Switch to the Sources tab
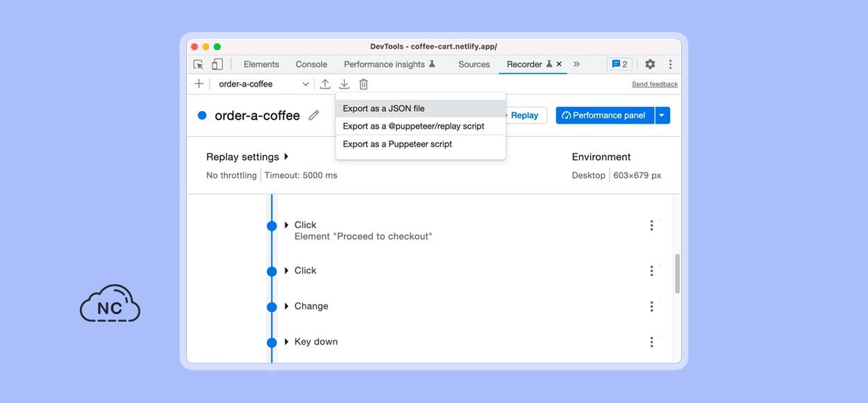This screenshot has width=868, height=403. coord(474,64)
